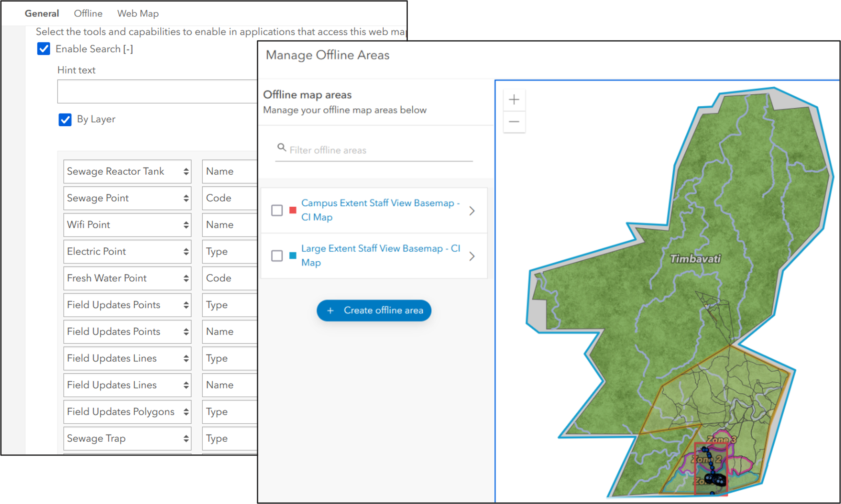Click the Manage Offline Areas title
841x504 pixels.
click(327, 55)
